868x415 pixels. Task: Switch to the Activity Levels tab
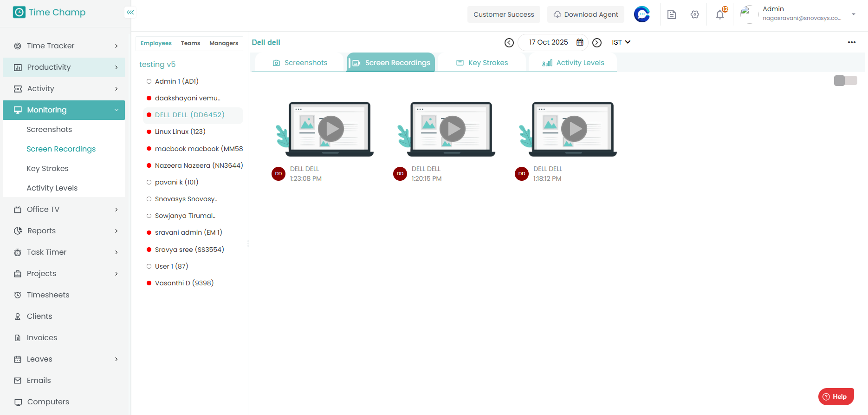click(x=573, y=63)
